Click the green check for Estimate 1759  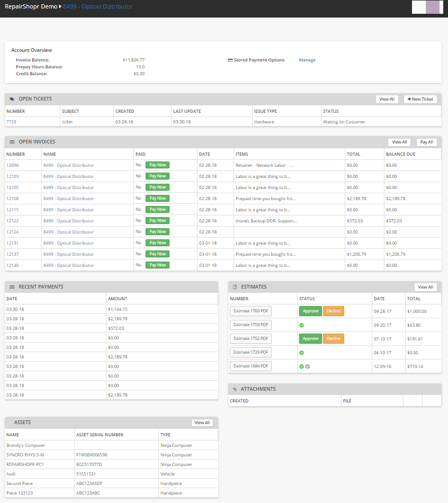(302, 325)
